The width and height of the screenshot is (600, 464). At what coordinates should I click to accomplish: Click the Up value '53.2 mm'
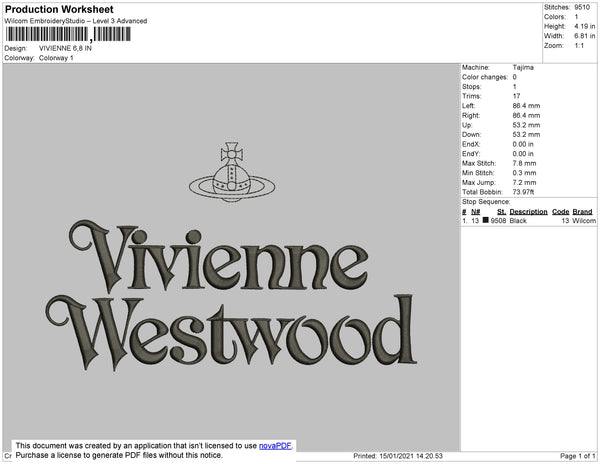526,125
